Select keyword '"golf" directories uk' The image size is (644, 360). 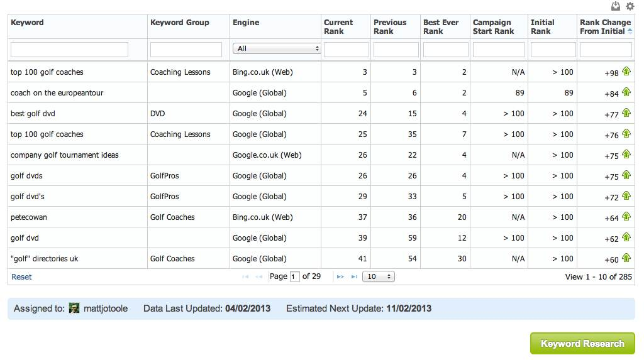pyautogui.click(x=45, y=259)
